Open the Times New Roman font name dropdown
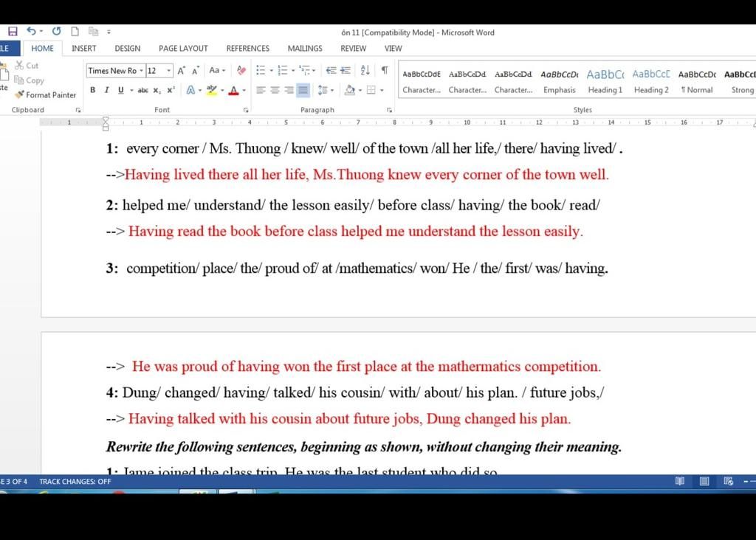This screenshot has width=756, height=540. (141, 71)
